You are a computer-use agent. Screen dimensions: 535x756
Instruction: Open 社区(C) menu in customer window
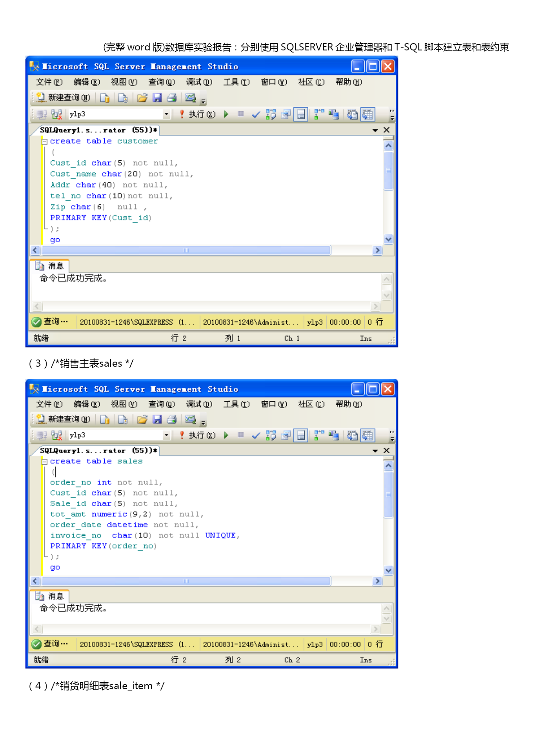311,82
